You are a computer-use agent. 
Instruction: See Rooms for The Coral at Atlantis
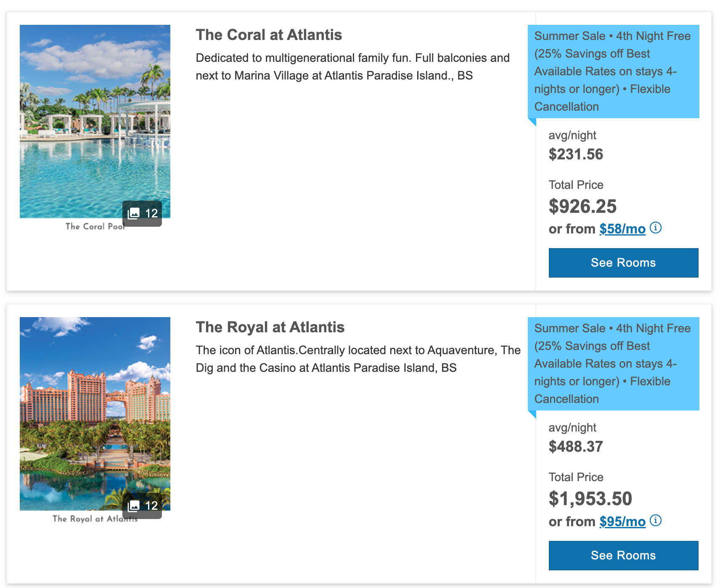coord(623,263)
